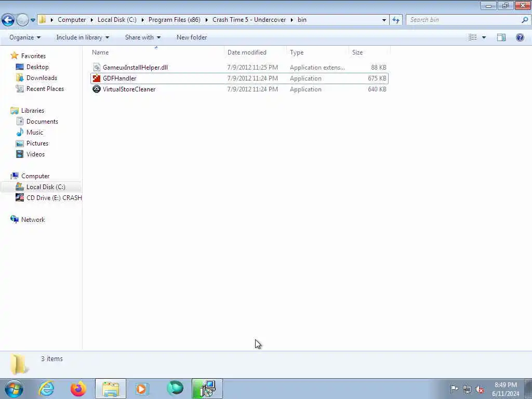532x399 pixels.
Task: Click the Back navigation arrow button
Action: pos(8,20)
